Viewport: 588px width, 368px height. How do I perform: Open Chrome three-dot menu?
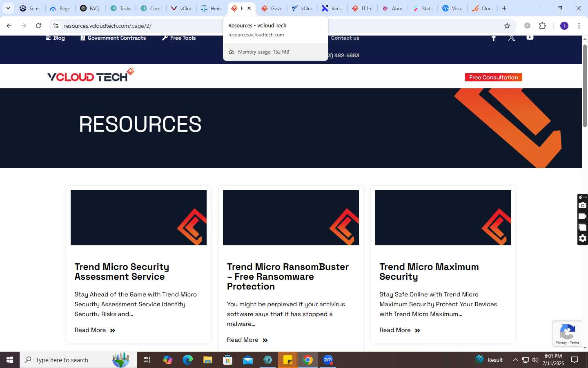point(579,26)
